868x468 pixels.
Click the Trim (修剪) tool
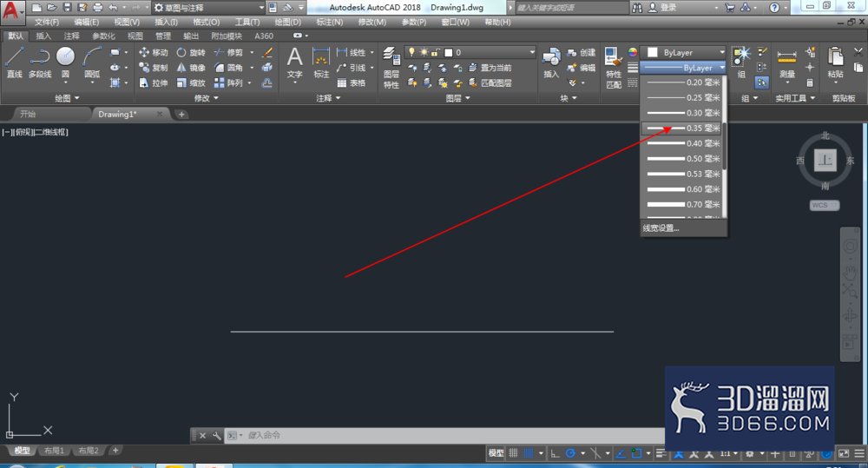coord(228,53)
